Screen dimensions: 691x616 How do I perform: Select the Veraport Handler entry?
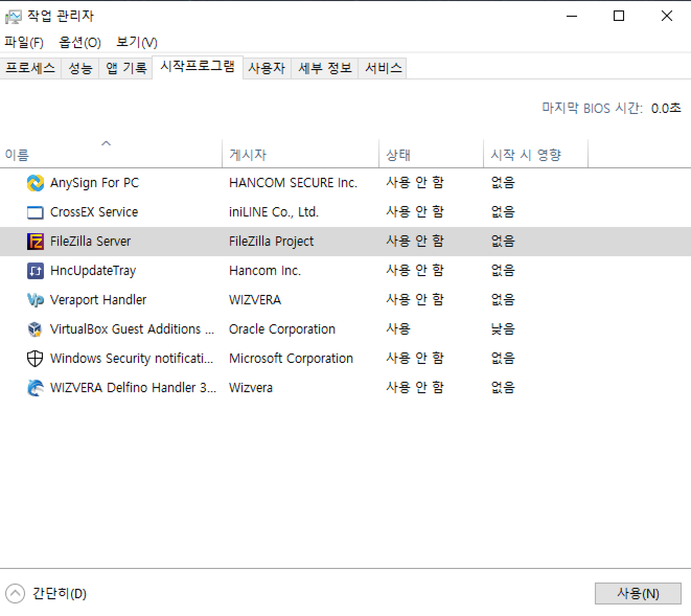click(x=98, y=300)
